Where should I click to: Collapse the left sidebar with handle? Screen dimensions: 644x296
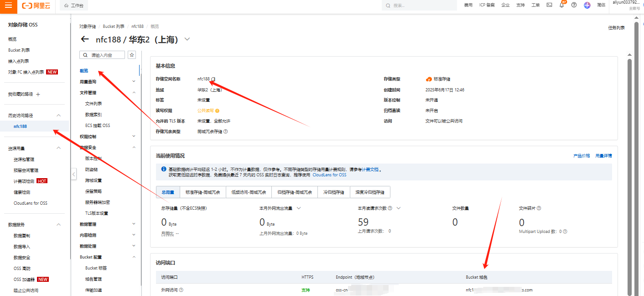click(74, 174)
